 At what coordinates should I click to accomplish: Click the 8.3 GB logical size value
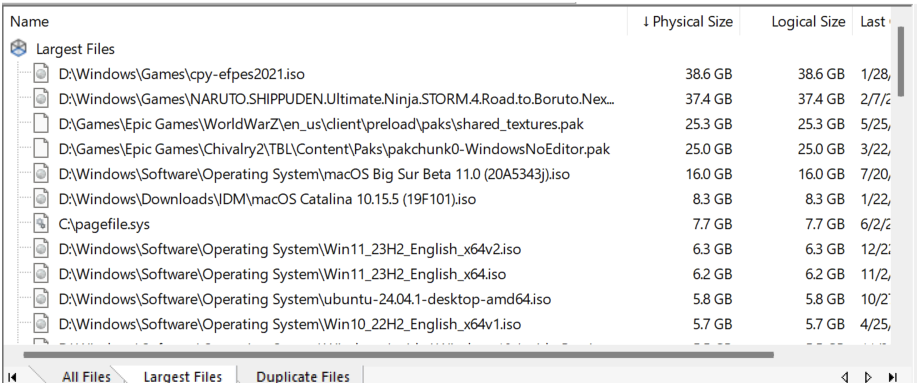coord(826,199)
